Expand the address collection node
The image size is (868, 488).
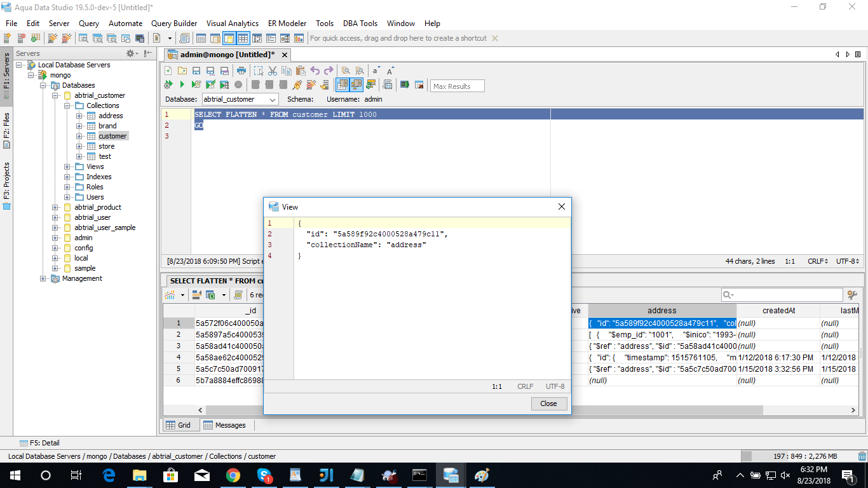click(x=79, y=116)
